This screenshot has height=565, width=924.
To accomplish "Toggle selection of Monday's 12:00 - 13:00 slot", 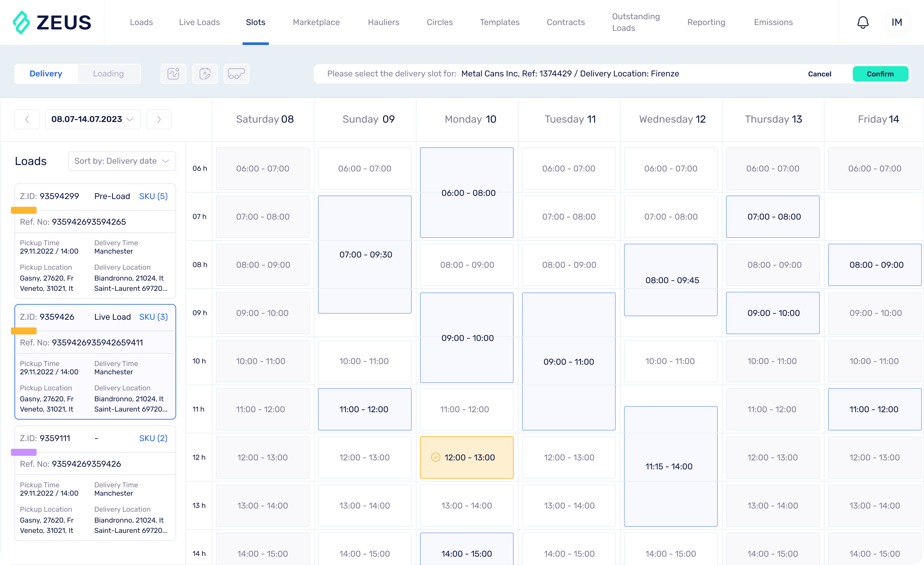I will coord(467,457).
